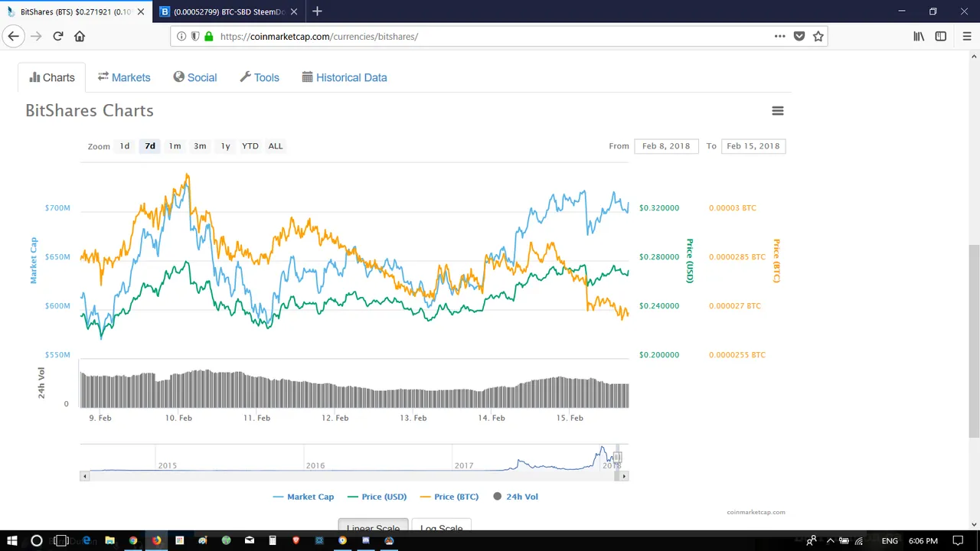Set chart zoom to 1m

tap(175, 146)
